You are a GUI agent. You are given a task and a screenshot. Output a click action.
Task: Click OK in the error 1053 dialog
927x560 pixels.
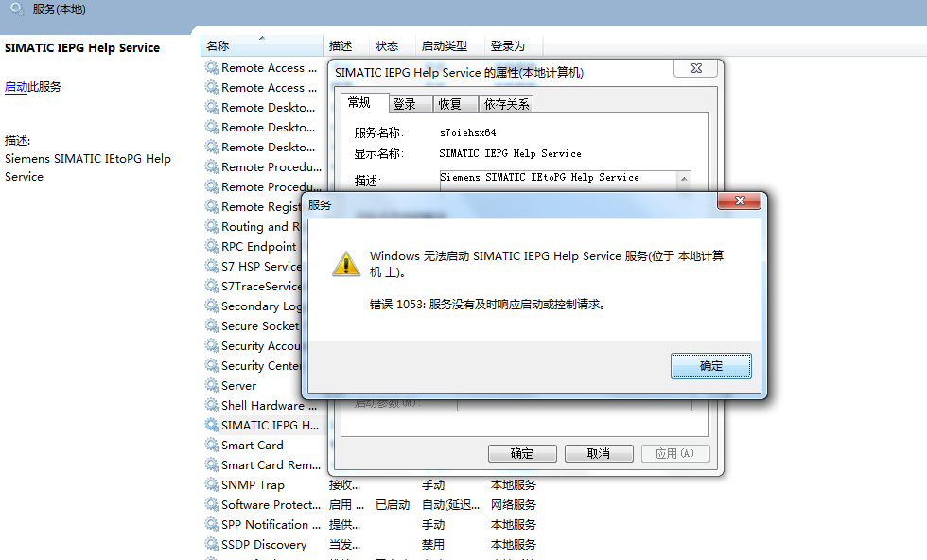pyautogui.click(x=711, y=366)
